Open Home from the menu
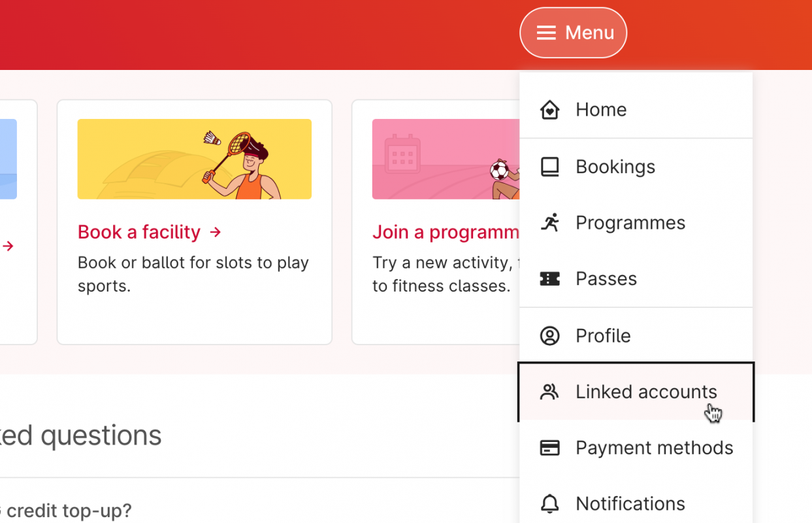Image resolution: width=812 pixels, height=523 pixels. pos(601,110)
